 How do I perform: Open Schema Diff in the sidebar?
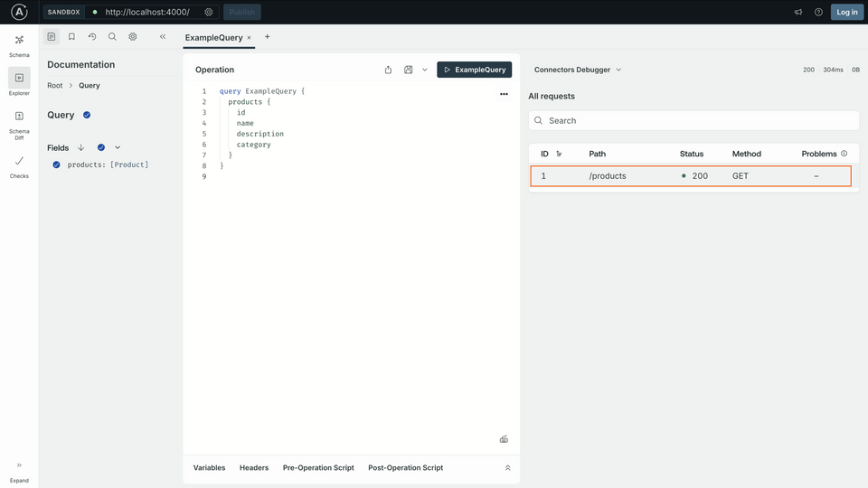pos(19,121)
